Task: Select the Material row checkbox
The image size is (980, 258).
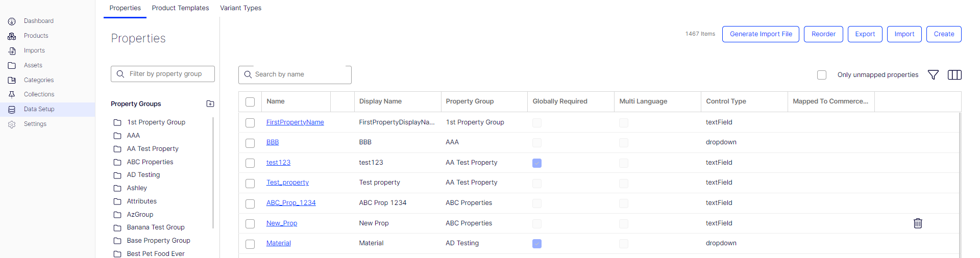Action: 250,244
